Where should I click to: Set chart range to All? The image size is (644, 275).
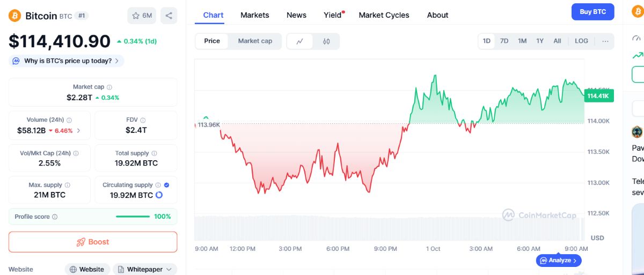(558, 41)
